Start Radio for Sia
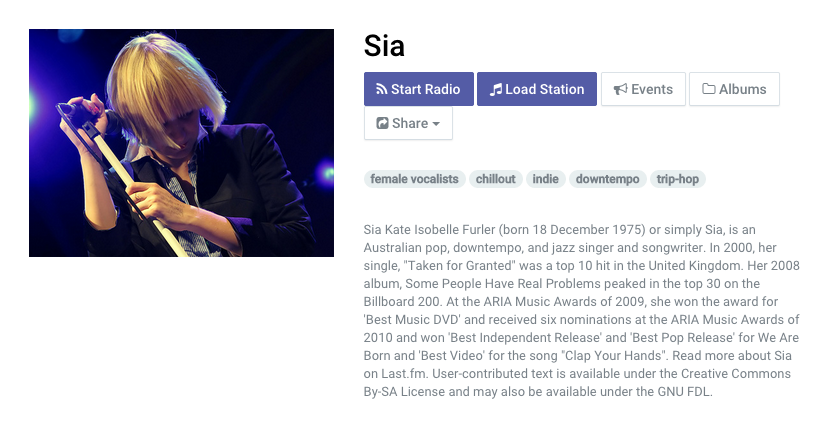 pos(419,89)
